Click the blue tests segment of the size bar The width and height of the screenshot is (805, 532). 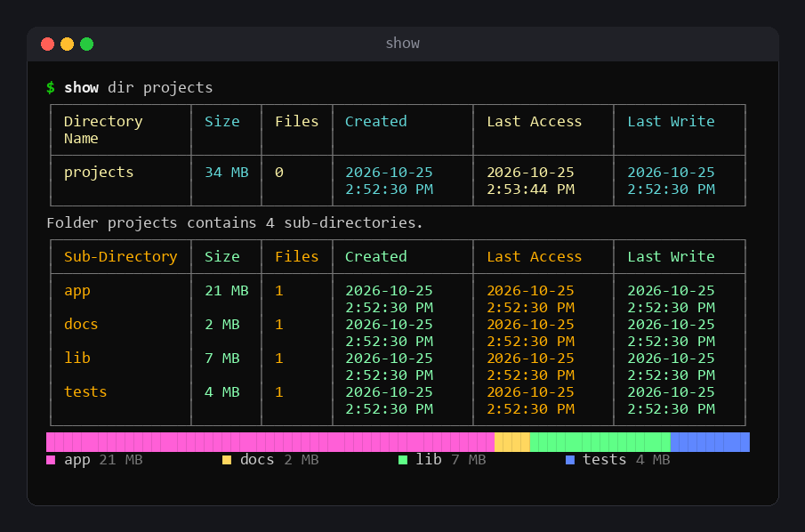click(x=710, y=442)
